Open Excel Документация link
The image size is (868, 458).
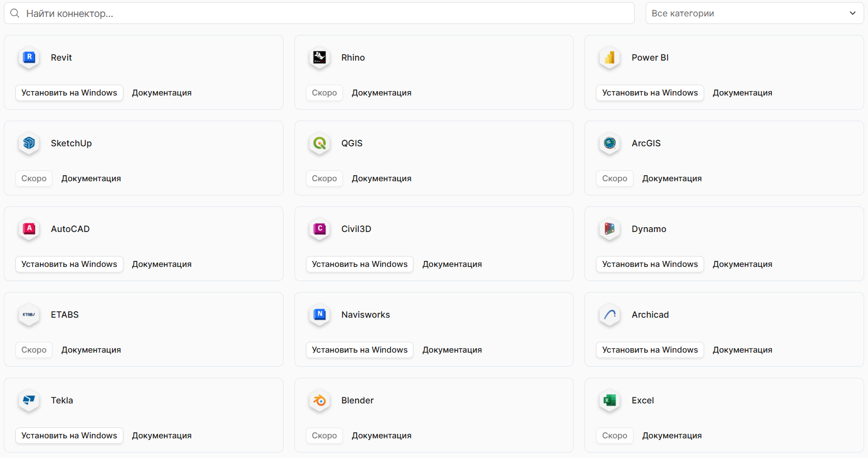click(672, 436)
